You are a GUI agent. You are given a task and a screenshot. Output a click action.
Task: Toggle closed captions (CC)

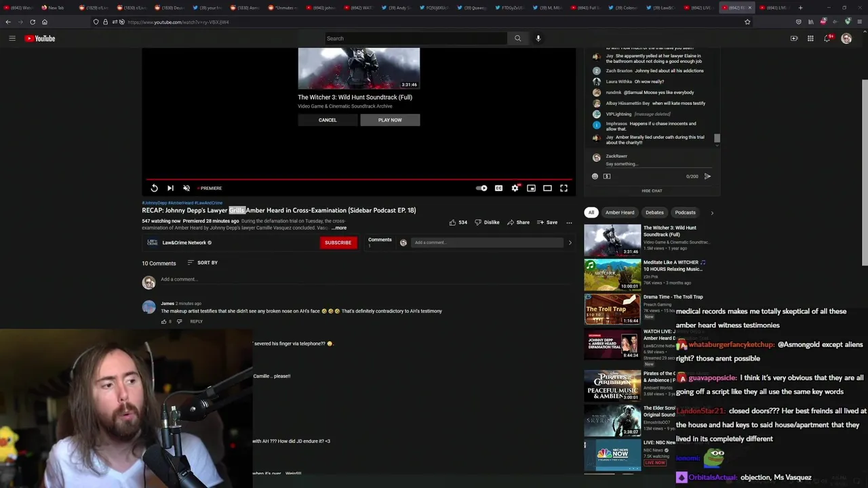tap(498, 188)
